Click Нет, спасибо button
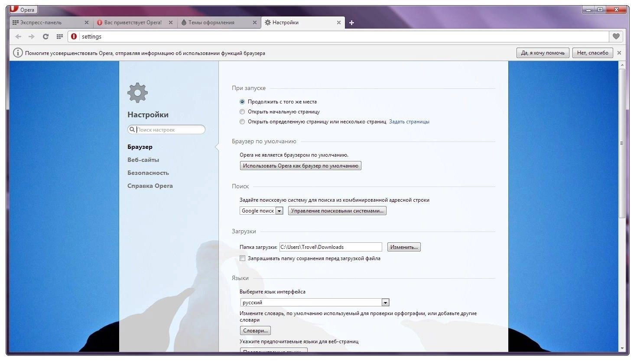The width and height of the screenshot is (637, 364). 592,53
